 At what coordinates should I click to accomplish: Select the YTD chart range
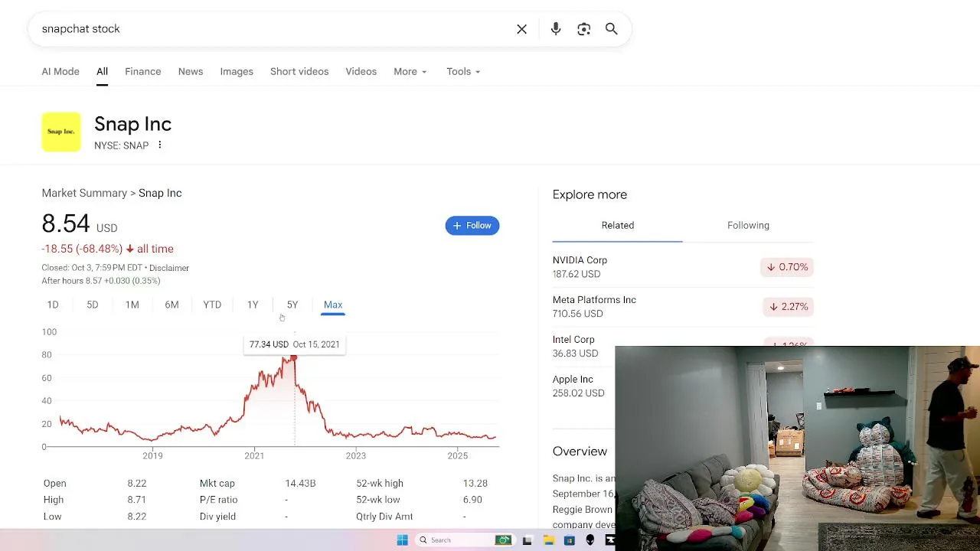coord(212,305)
